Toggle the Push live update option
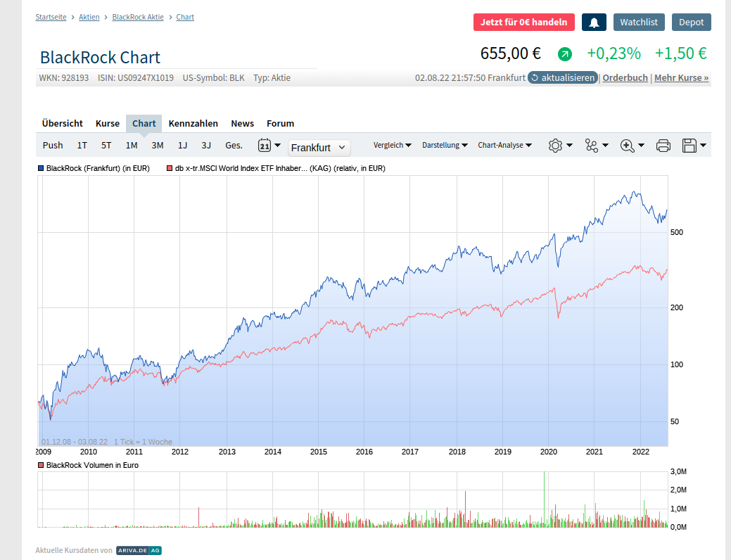731x560 pixels. tap(53, 146)
